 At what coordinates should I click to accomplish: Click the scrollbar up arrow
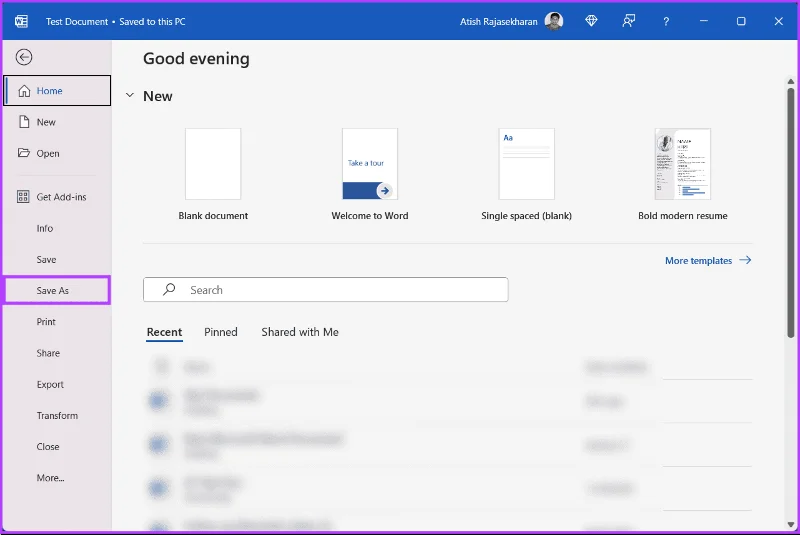tap(790, 82)
